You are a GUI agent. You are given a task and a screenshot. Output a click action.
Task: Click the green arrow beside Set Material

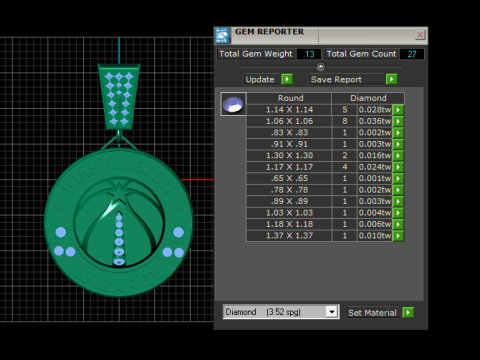point(408,312)
